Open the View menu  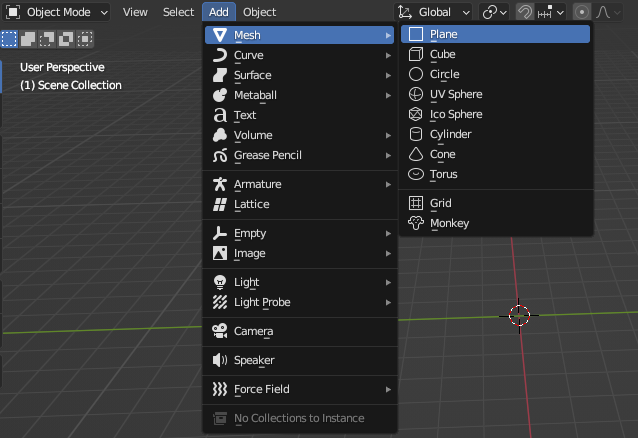click(135, 12)
